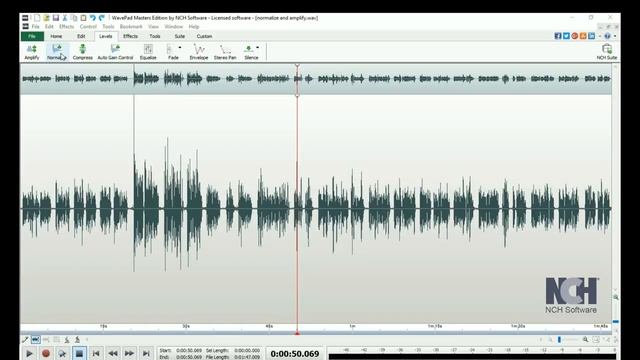The height and width of the screenshot is (360, 640).
Task: Select the pencil edit tool
Action: point(25,339)
